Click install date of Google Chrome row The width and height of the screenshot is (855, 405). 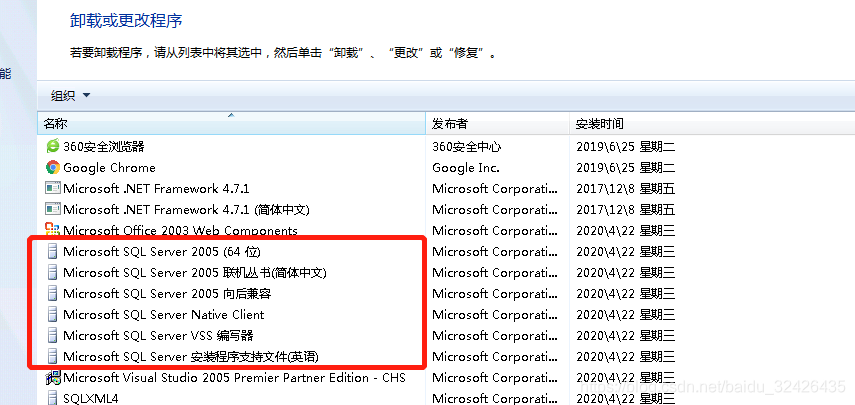[x=625, y=168]
